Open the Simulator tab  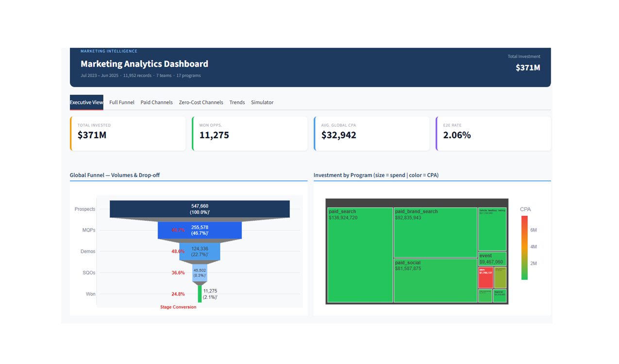click(262, 102)
